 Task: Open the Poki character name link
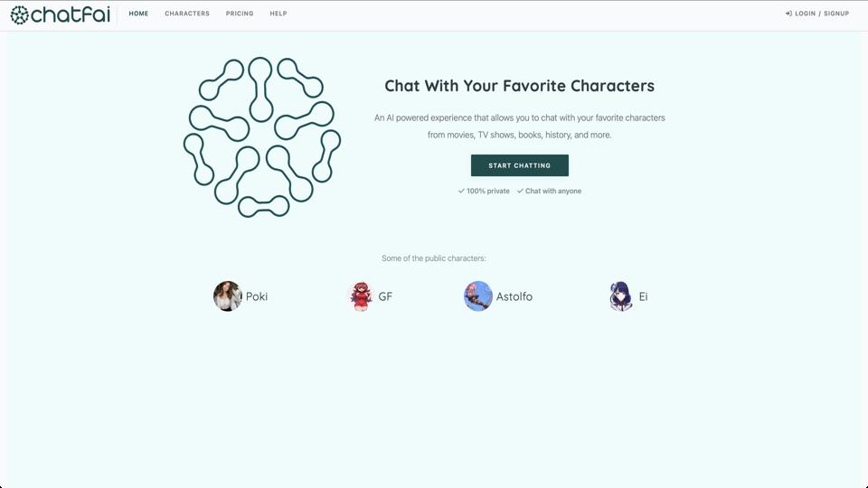tap(257, 296)
